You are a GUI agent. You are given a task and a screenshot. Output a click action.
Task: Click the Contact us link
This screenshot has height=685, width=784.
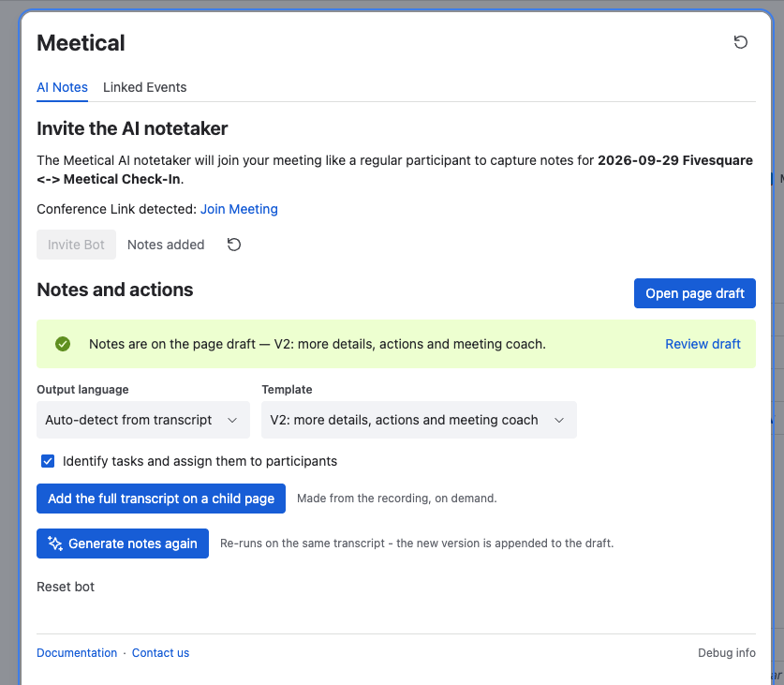coord(160,653)
